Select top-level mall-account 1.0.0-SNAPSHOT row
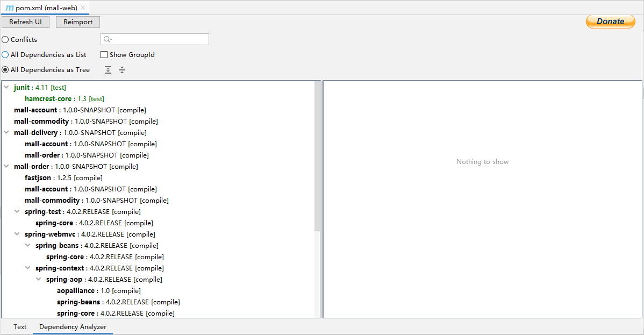This screenshot has height=335, width=644. 80,110
